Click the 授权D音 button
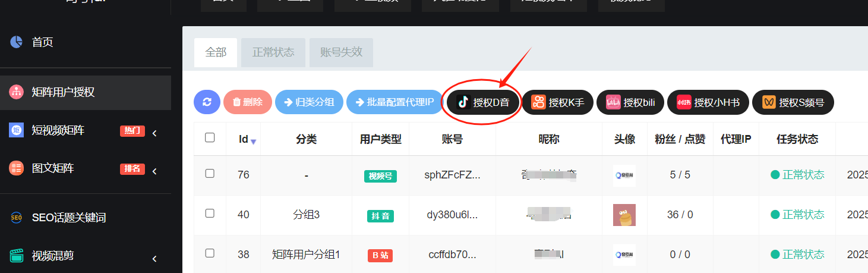The image size is (868, 273). click(x=483, y=103)
